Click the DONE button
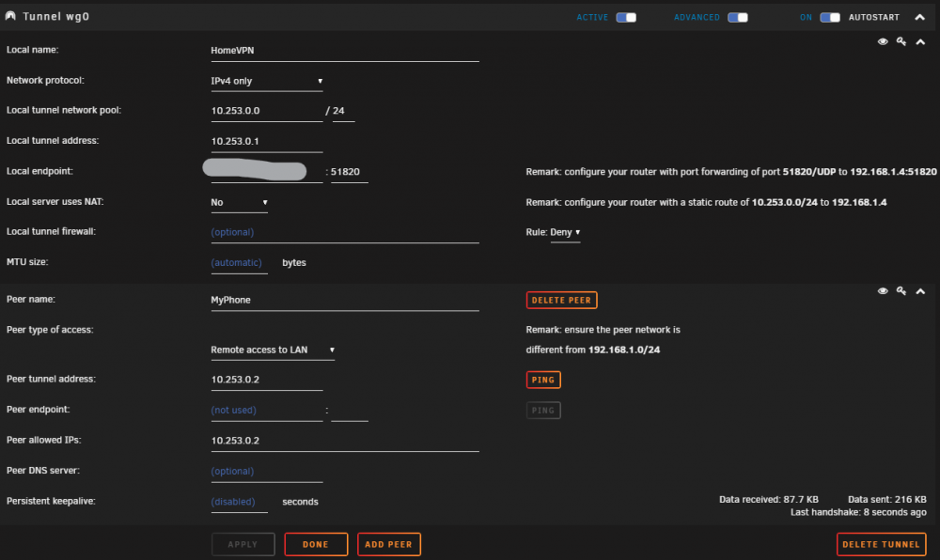This screenshot has width=940, height=560. [316, 544]
